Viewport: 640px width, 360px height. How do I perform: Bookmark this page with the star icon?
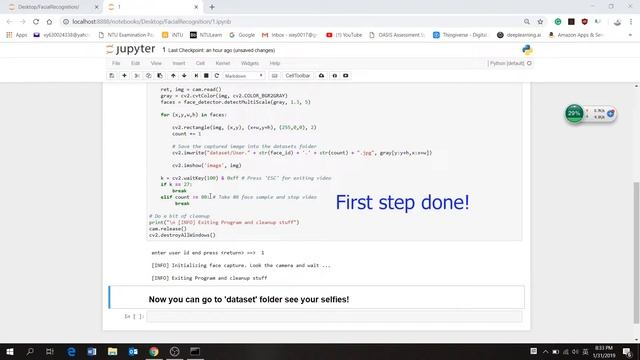540,22
